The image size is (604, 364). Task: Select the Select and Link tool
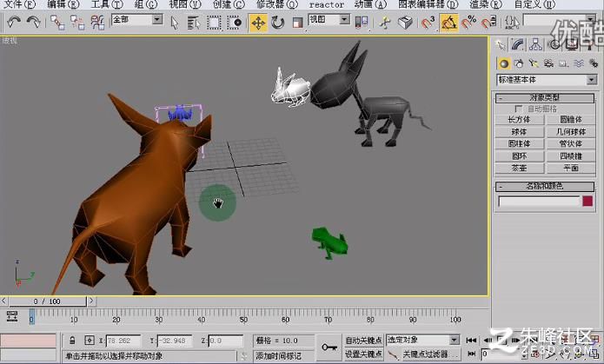click(57, 23)
